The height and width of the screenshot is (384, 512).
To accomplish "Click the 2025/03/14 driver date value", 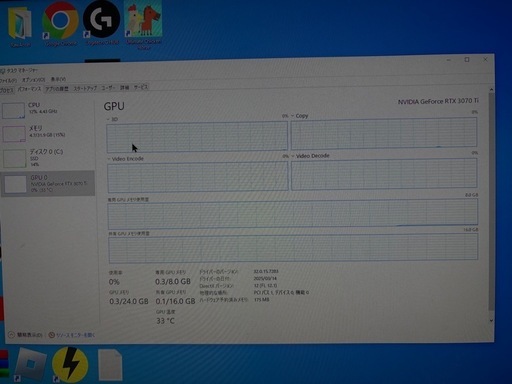I will 265,278.
